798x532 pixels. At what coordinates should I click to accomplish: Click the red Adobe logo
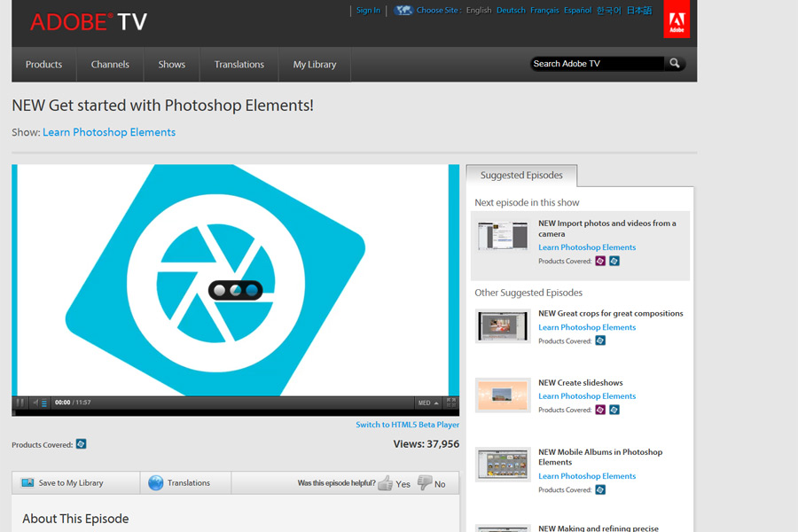tap(676, 20)
